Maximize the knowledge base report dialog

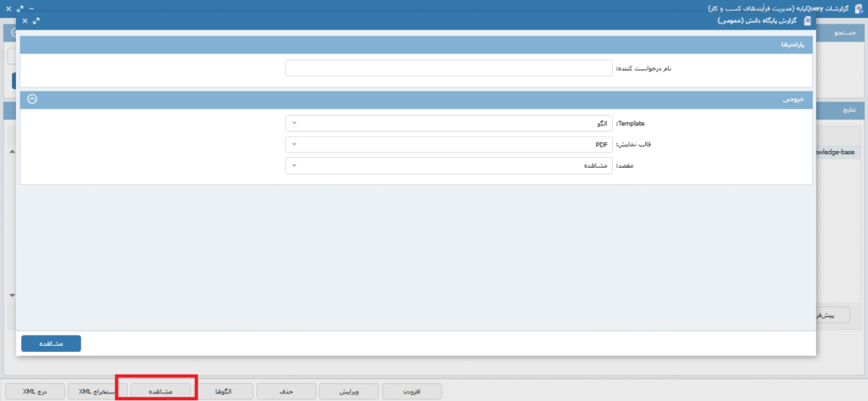click(x=36, y=20)
